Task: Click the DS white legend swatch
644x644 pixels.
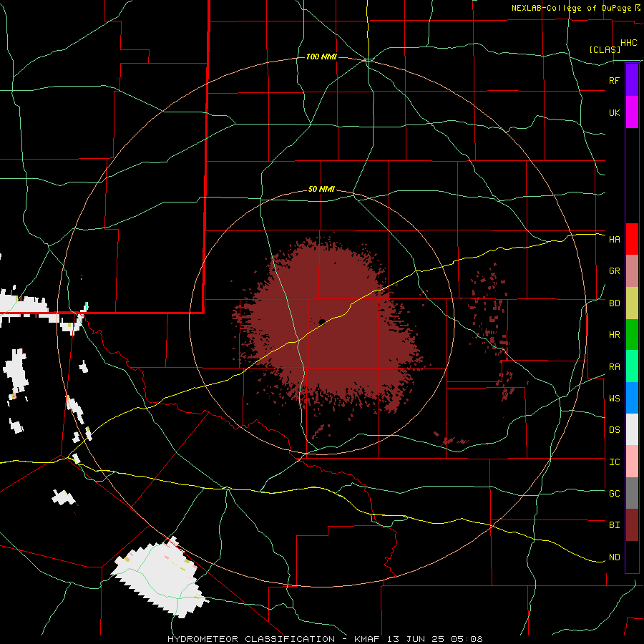Action: click(632, 429)
